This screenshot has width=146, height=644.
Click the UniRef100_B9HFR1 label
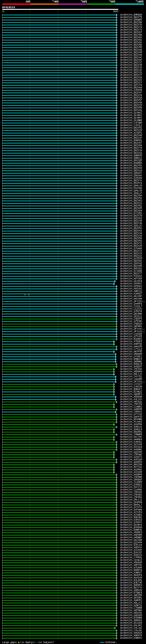click(x=131, y=140)
